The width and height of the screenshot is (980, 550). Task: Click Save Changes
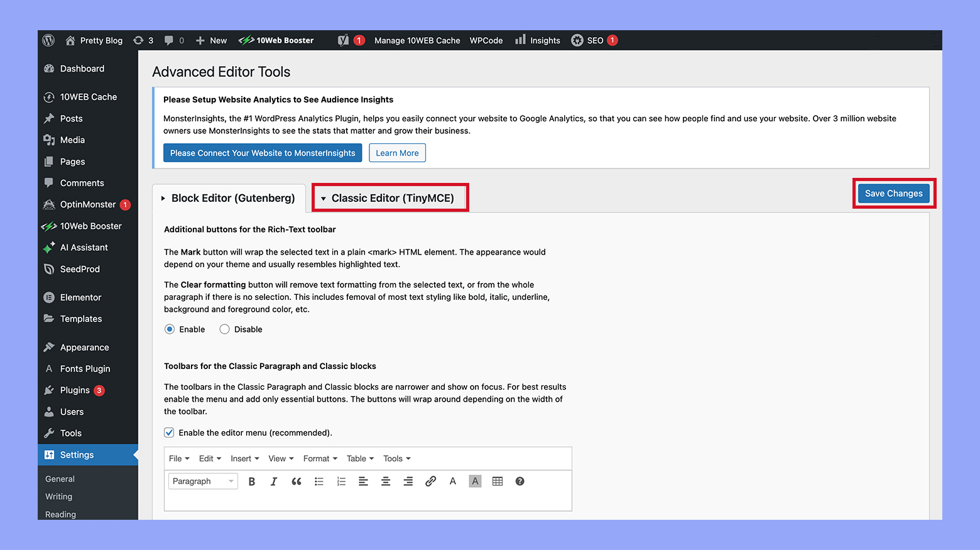pos(893,193)
